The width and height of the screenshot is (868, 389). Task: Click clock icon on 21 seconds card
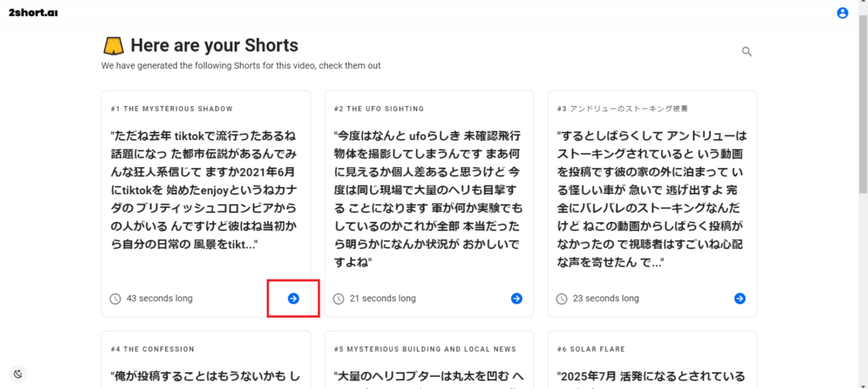(x=338, y=299)
